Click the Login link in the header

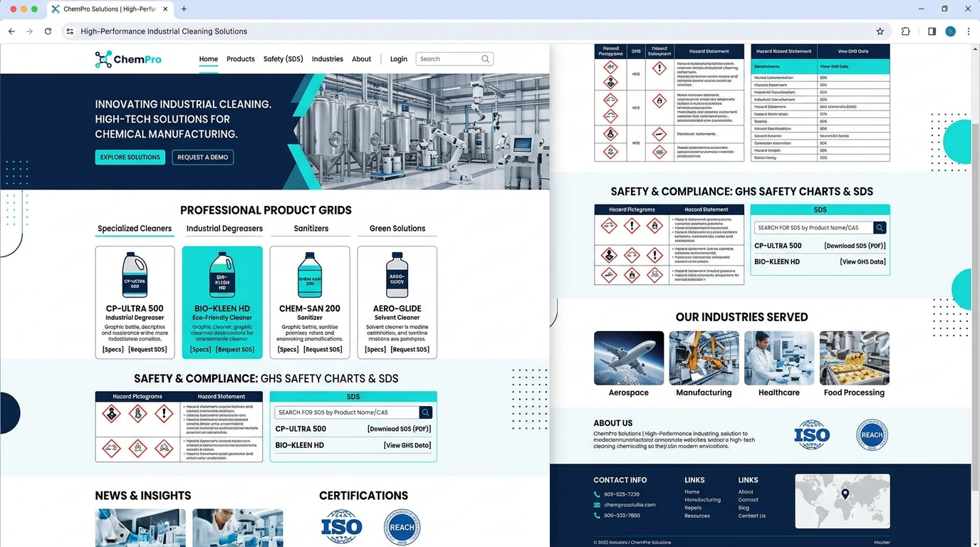point(399,59)
